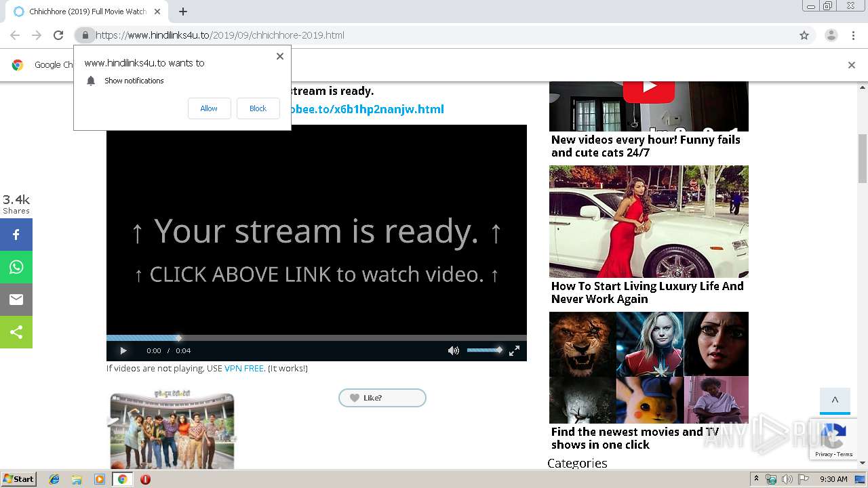Viewport: 868px width, 488px height.
Task: Open the red Opera-style taskbar icon
Action: pos(145,479)
